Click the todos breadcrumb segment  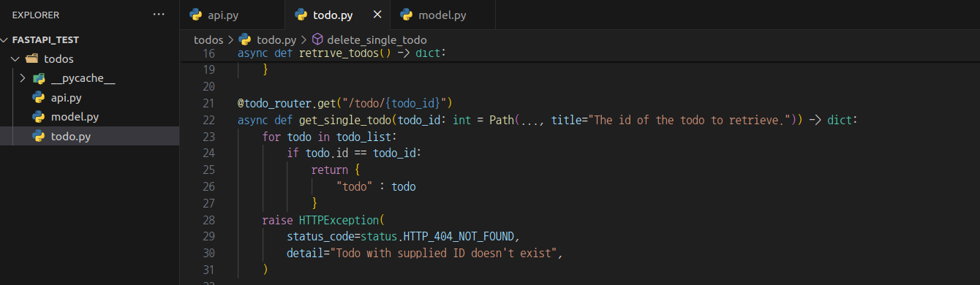coord(208,39)
